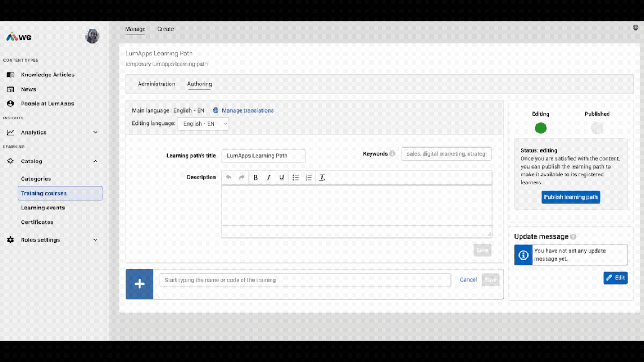The height and width of the screenshot is (362, 644).
Task: Expand the Roles settings chevron
Action: 95,240
